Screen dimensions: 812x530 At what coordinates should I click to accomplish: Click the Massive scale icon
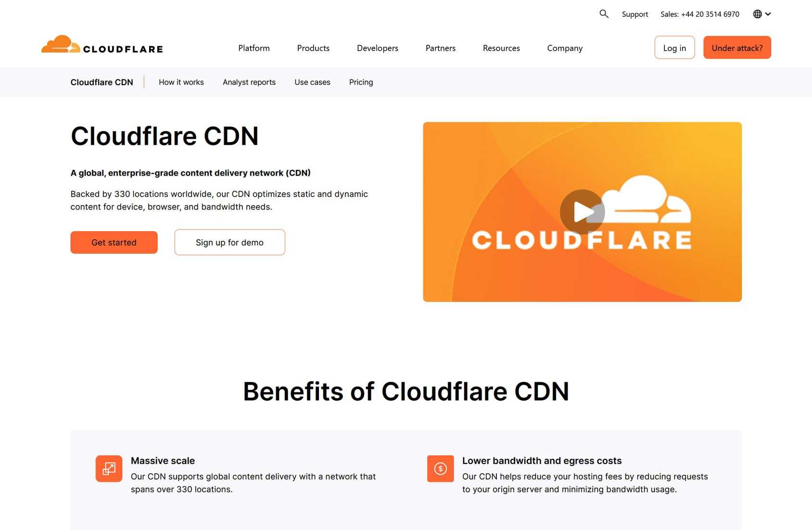pos(109,468)
